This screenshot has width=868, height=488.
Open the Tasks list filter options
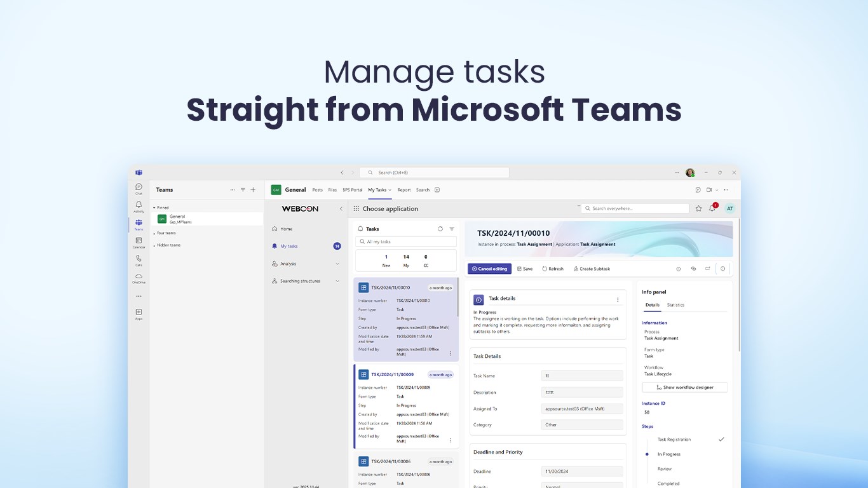pos(452,229)
